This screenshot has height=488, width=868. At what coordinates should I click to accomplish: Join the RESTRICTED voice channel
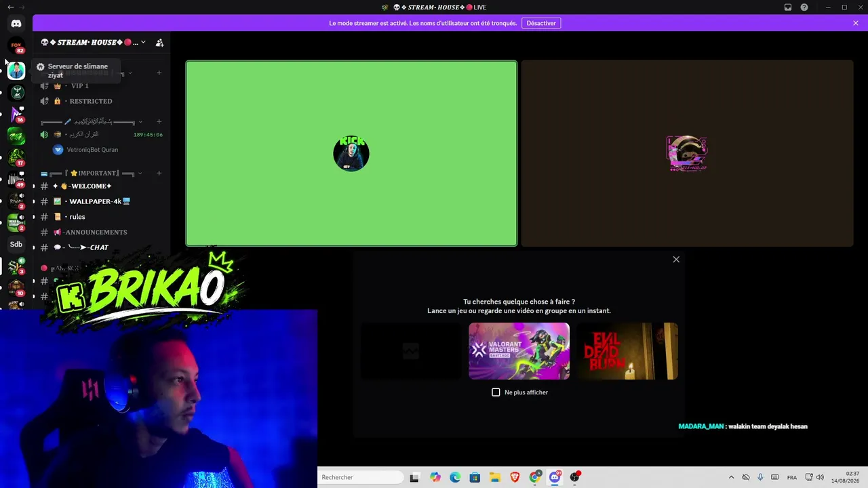[x=102, y=101]
